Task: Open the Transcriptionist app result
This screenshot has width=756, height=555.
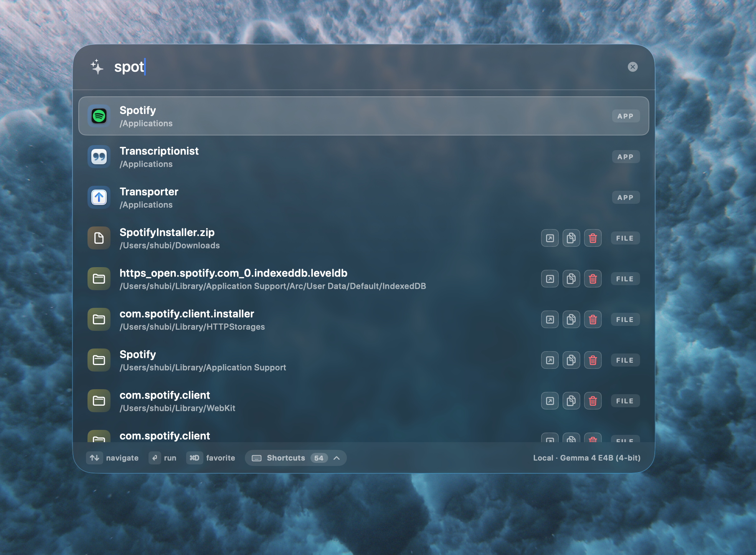Action: tap(363, 157)
